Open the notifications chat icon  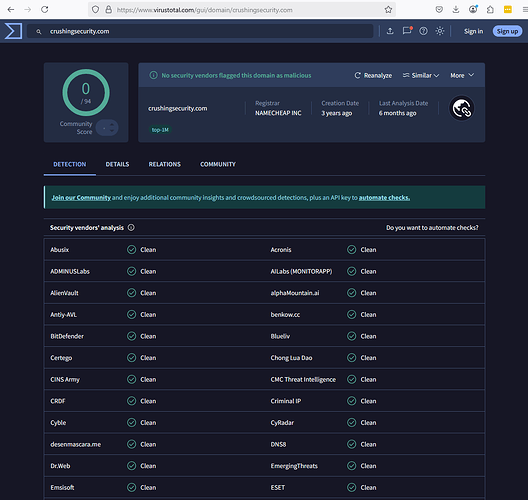tap(407, 31)
